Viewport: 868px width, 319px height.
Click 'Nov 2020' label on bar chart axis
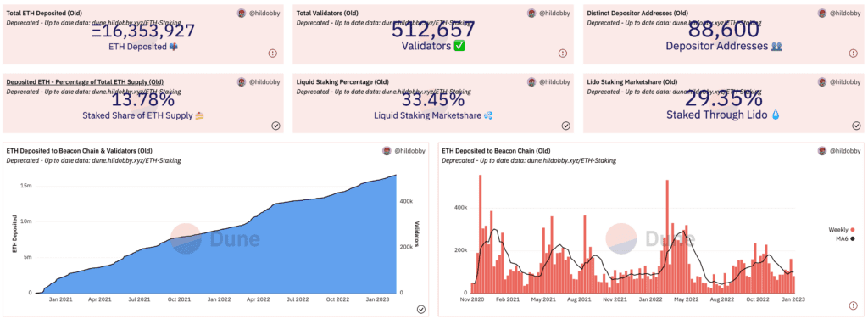point(473,300)
